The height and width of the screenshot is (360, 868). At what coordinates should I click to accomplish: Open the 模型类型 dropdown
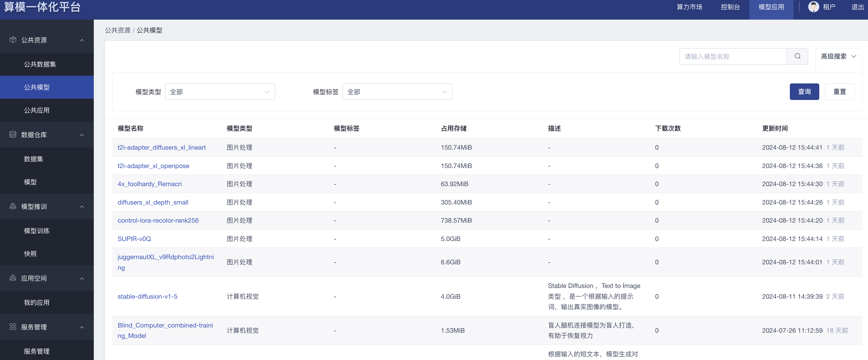click(x=220, y=92)
